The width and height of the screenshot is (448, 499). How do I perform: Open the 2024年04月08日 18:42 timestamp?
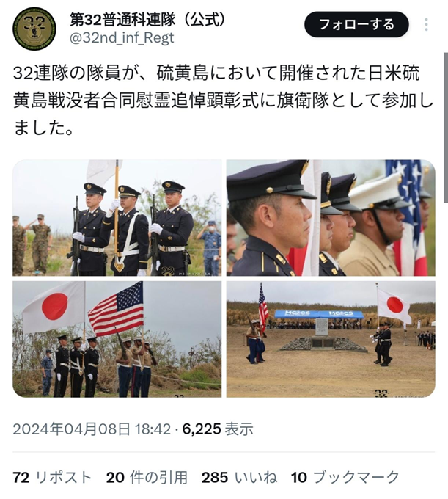pos(92,429)
